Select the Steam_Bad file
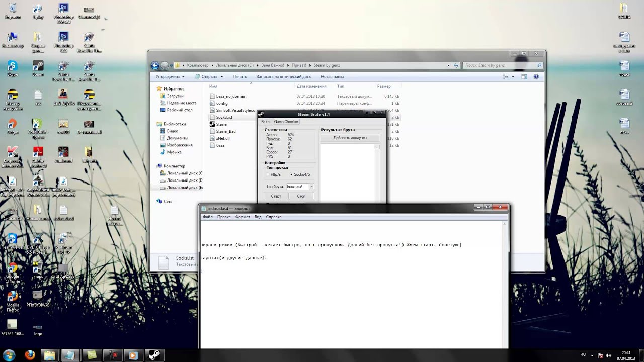This screenshot has width=644, height=362. (226, 131)
